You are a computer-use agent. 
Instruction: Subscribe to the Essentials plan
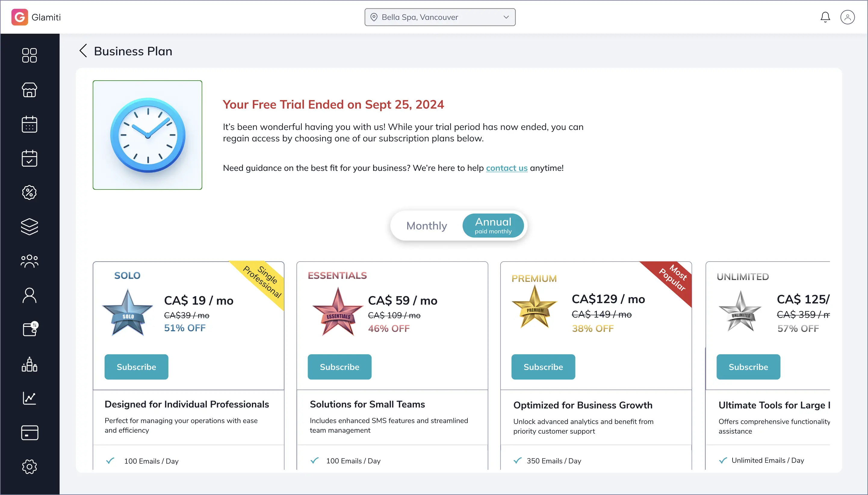pos(339,367)
